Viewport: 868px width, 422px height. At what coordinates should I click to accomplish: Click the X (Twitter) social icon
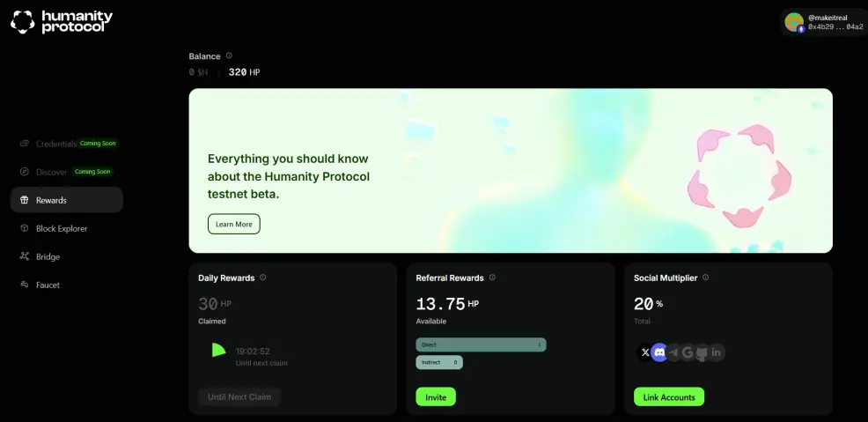(645, 352)
